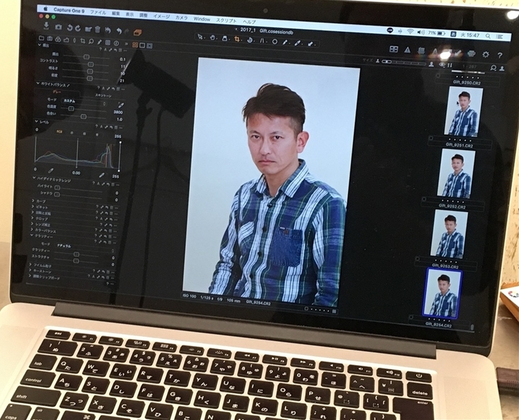Open the Color tool tab with three circles
Viewport: 519px width, 420px height.
(58, 39)
